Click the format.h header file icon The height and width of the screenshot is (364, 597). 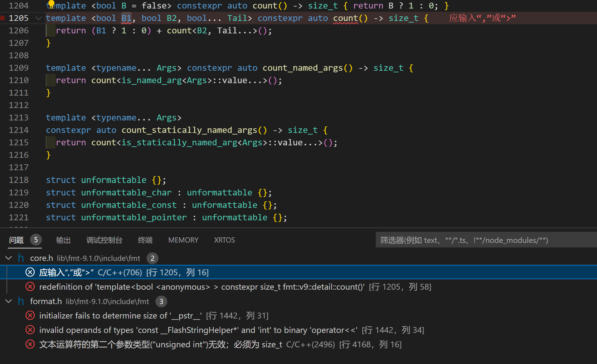(21, 301)
